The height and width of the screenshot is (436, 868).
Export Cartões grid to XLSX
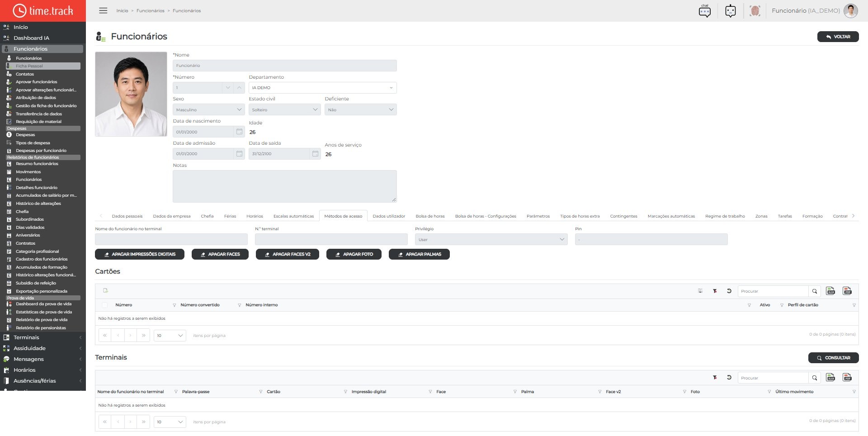pos(830,291)
